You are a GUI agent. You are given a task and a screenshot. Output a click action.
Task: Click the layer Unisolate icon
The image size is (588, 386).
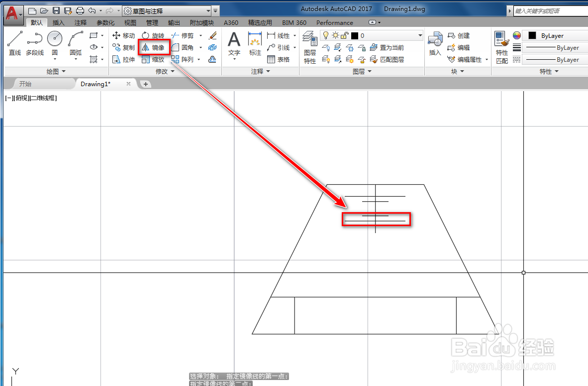coord(338,59)
